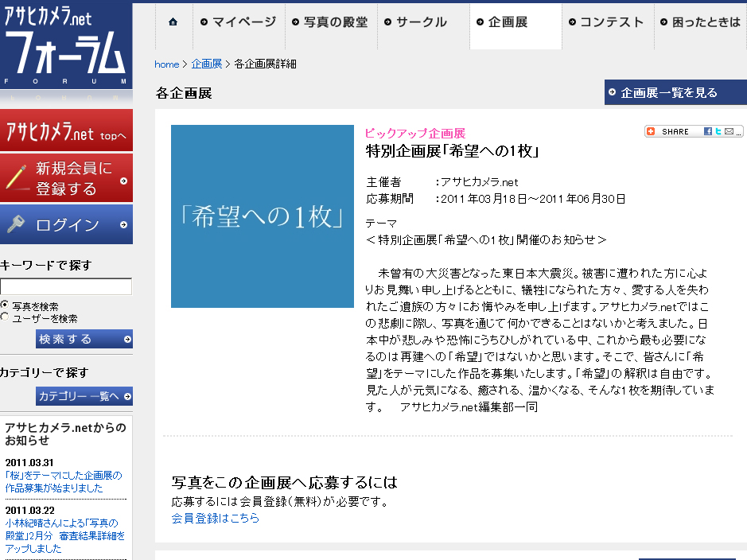The image size is (747, 560).
Task: Focus the keyword search input field
Action: click(x=66, y=286)
